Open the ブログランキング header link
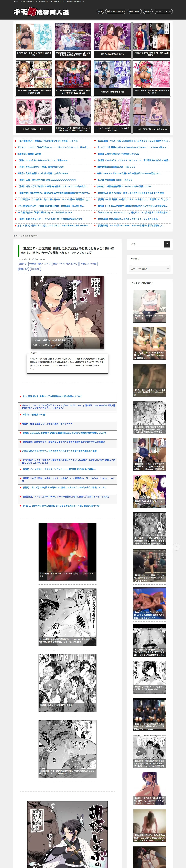186x868 pixels. click(163, 11)
